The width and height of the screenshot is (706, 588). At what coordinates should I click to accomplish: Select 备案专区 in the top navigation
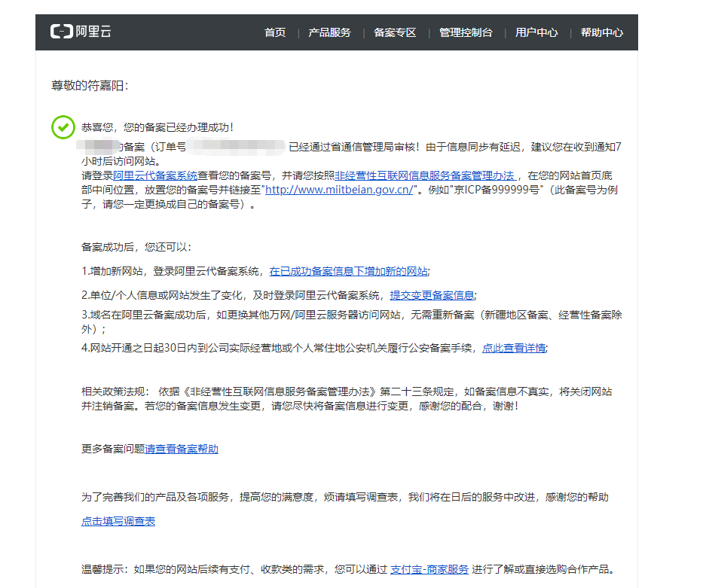point(395,32)
